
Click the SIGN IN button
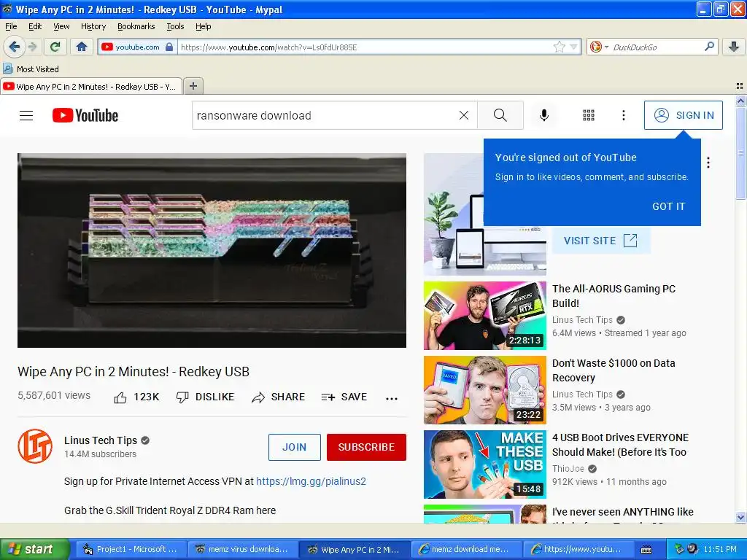pos(683,115)
